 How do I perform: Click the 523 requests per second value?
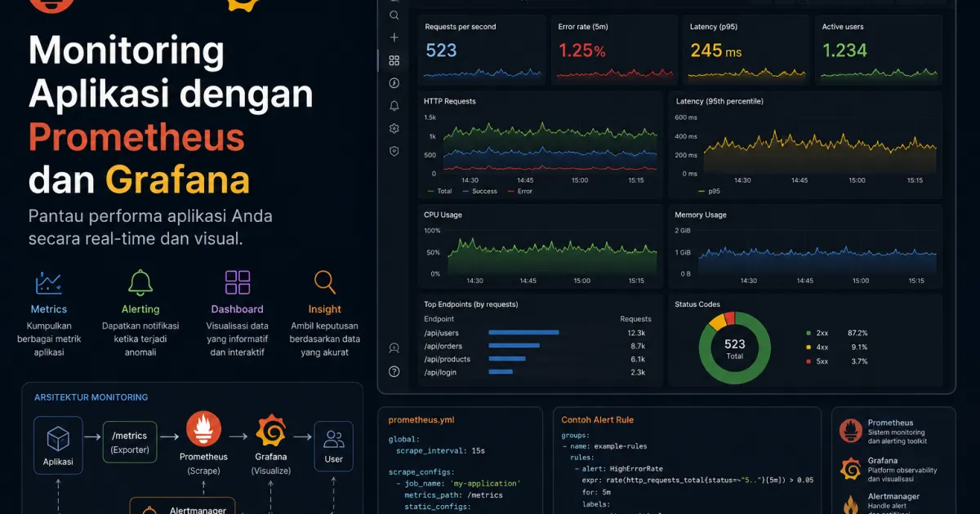tap(442, 51)
